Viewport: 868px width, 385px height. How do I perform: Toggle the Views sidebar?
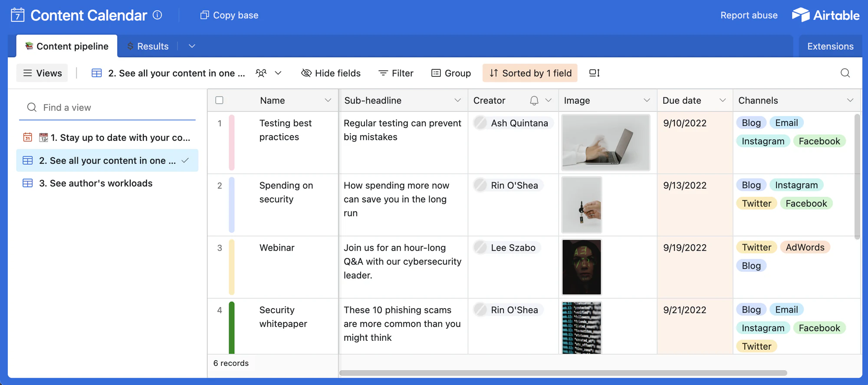click(x=42, y=73)
